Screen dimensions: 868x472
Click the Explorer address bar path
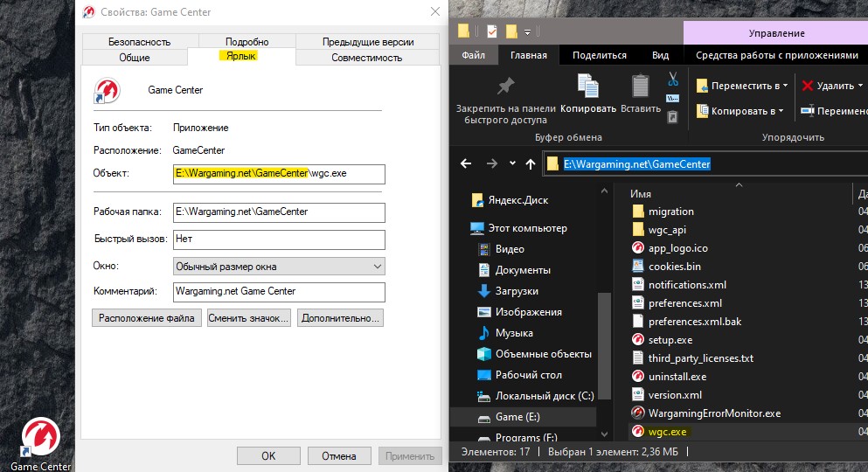pos(636,164)
